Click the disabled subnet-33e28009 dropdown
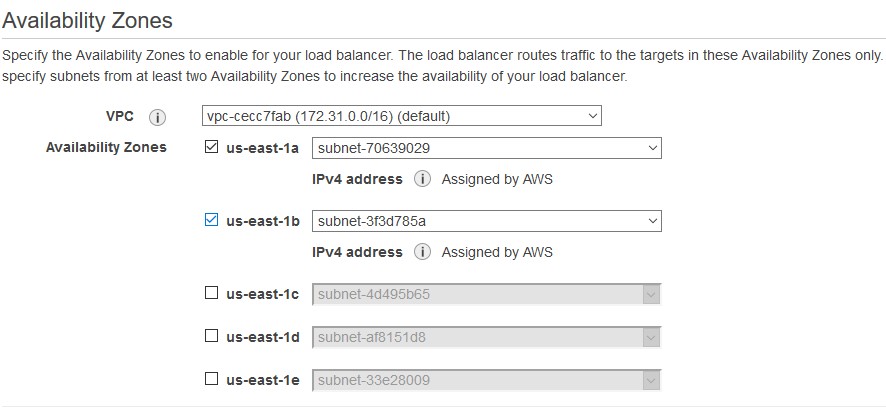886x411 pixels. click(x=487, y=380)
